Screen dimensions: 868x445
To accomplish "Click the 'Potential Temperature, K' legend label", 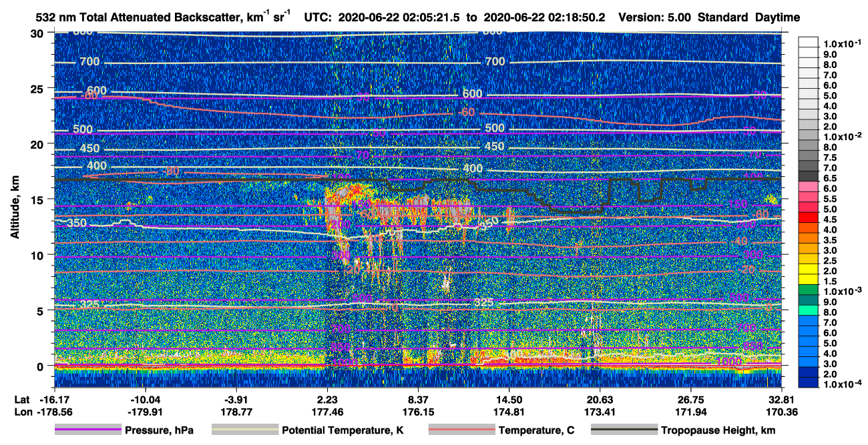I will [x=343, y=430].
